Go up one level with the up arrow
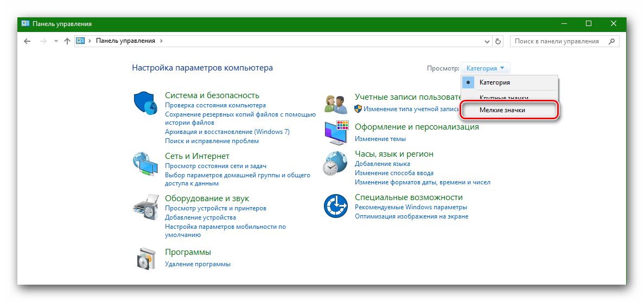644x302 pixels. pyautogui.click(x=67, y=41)
